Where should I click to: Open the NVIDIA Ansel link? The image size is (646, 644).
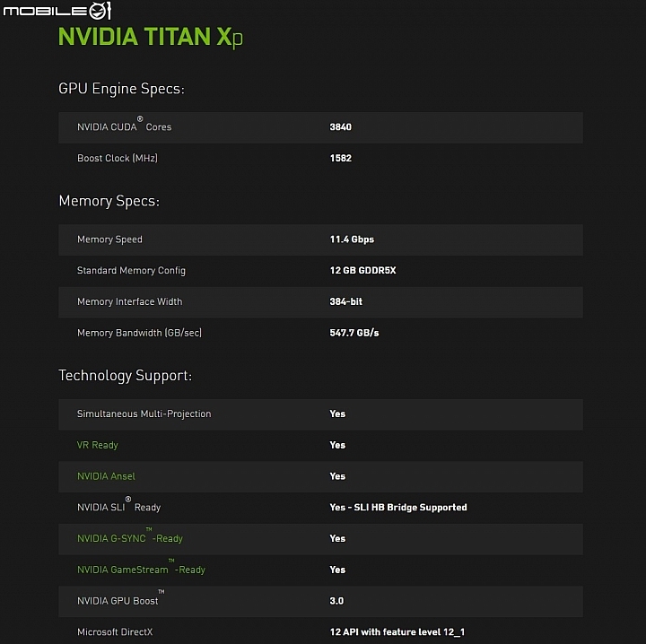106,476
